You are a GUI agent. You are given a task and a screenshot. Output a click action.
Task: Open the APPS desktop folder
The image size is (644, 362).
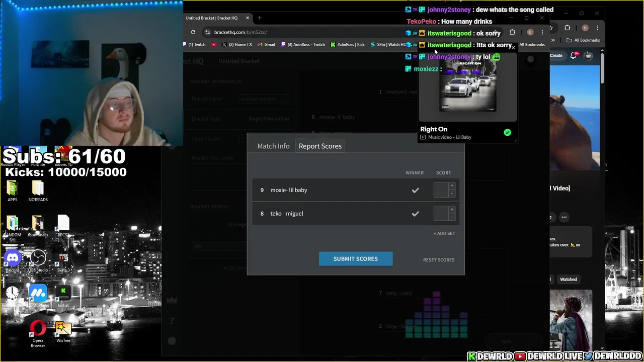pyautogui.click(x=12, y=191)
